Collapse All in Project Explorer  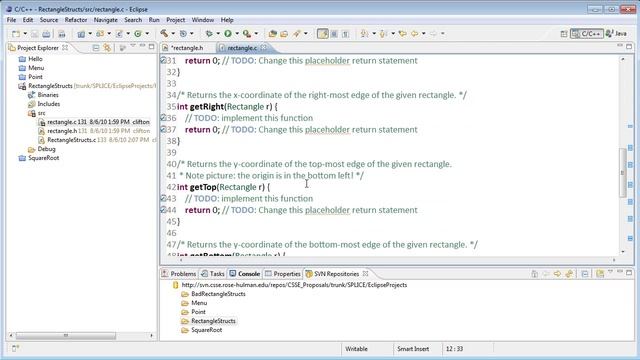click(96, 48)
